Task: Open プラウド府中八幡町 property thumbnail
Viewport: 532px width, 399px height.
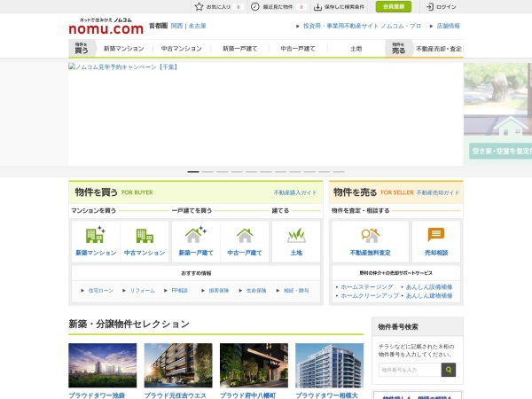Action: [x=254, y=365]
